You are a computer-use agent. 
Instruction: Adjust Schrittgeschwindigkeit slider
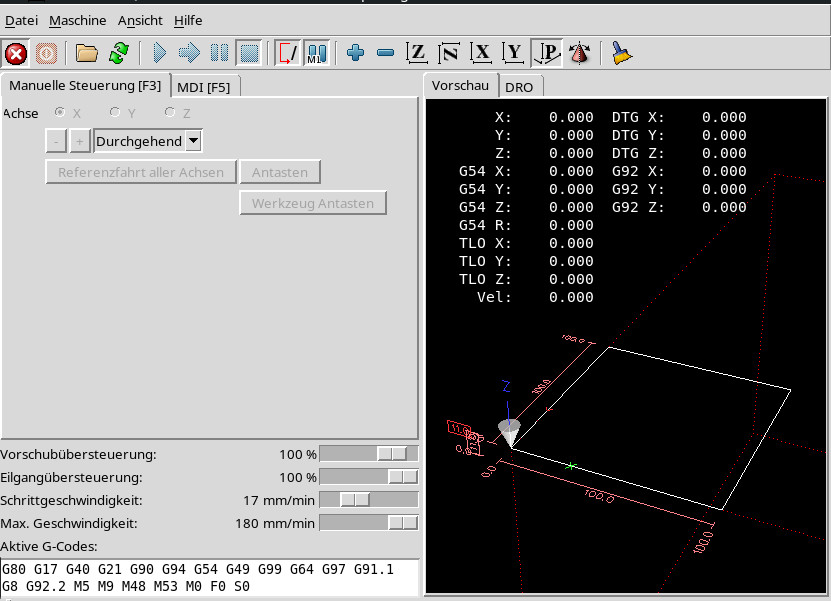(369, 500)
